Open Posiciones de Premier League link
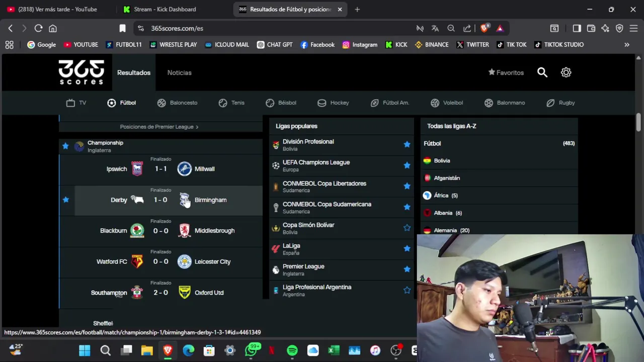 pyautogui.click(x=159, y=127)
